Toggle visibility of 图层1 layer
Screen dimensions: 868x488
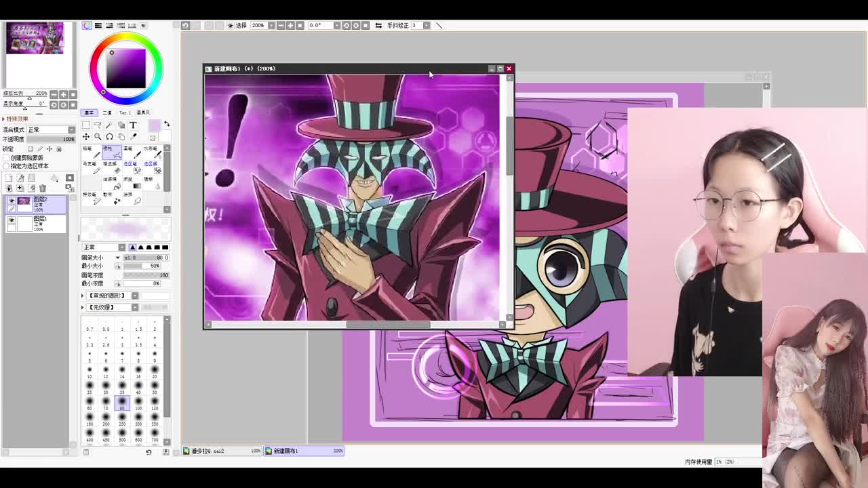(x=11, y=220)
